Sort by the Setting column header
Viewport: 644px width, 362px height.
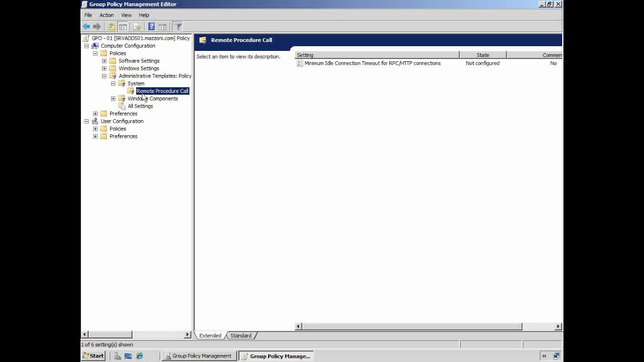point(377,55)
